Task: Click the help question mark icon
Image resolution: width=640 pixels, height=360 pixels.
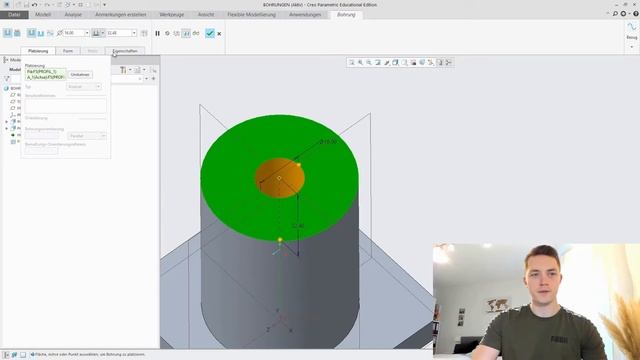Action: tap(636, 14)
